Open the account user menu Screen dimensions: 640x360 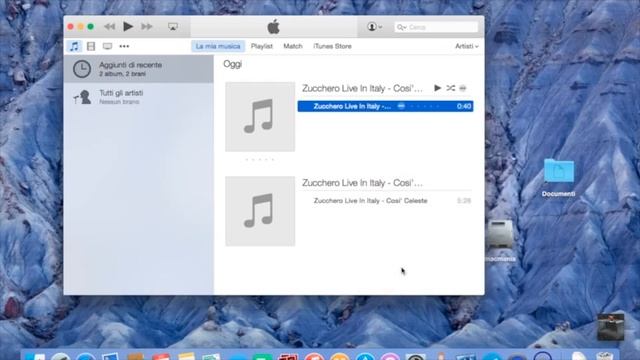click(374, 27)
